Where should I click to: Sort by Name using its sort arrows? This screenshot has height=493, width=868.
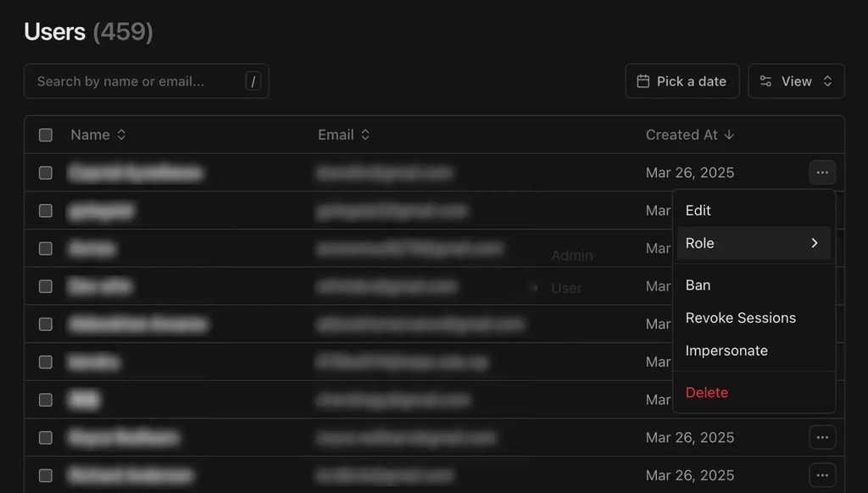pos(121,135)
